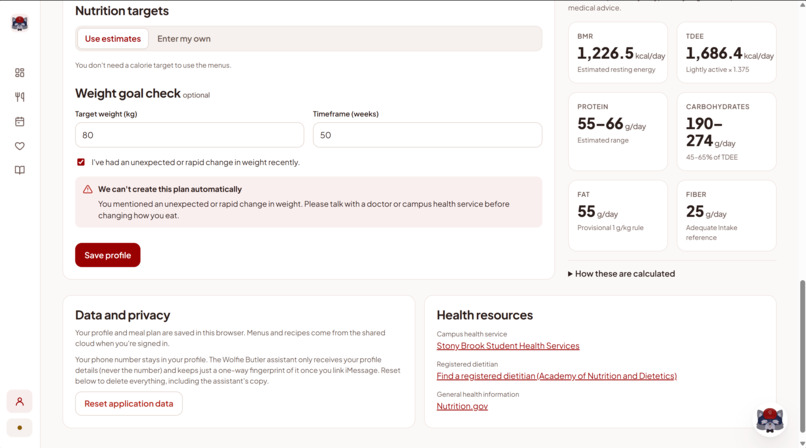The height and width of the screenshot is (448, 806).
Task: Open the fork and knife menus icon
Action: 20,97
